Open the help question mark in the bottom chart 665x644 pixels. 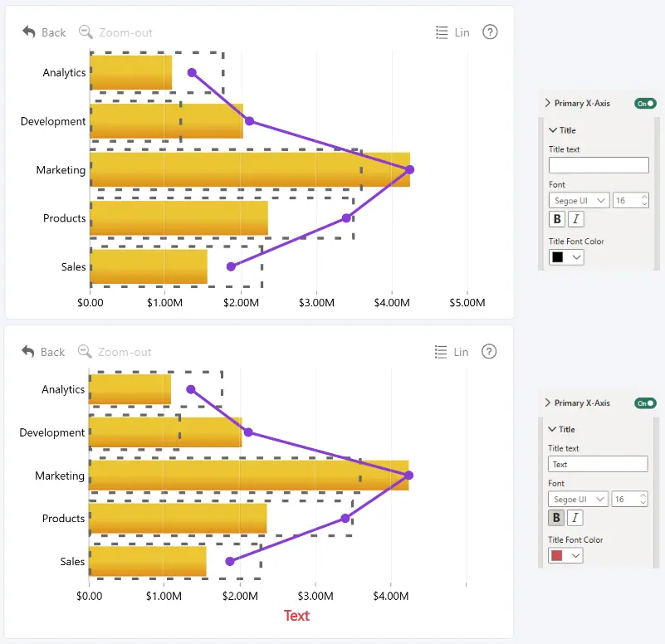(x=489, y=352)
